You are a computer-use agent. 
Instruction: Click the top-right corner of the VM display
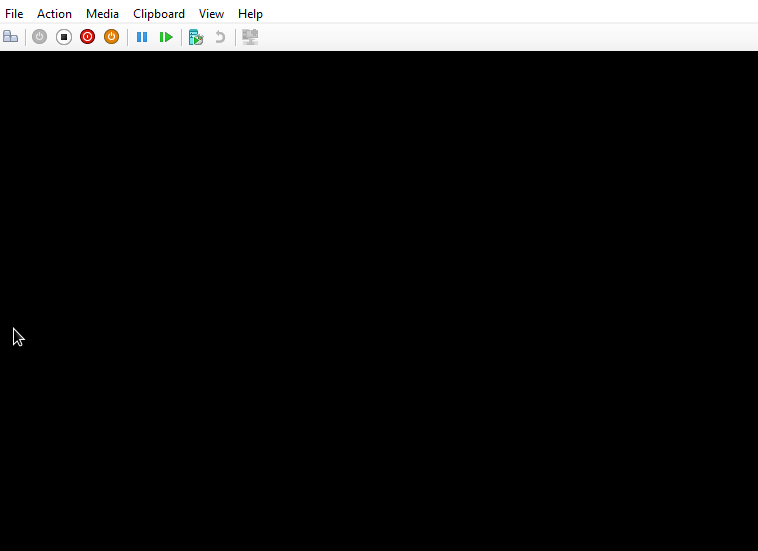750,58
